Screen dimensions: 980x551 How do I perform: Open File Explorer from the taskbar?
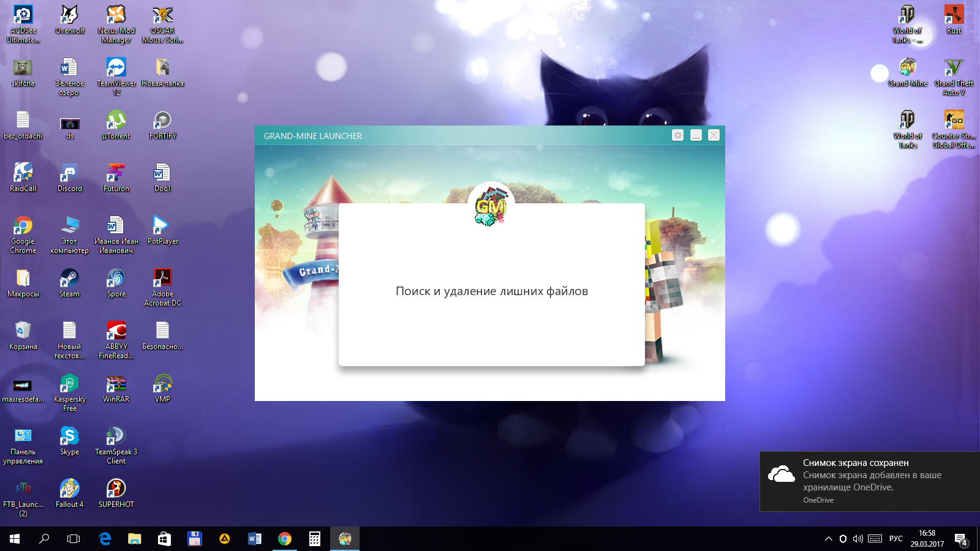(135, 539)
